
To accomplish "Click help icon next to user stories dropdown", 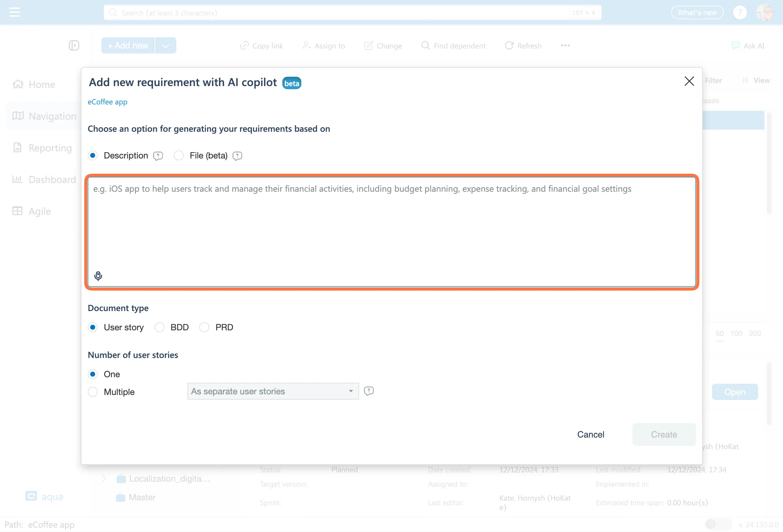I will point(368,391).
